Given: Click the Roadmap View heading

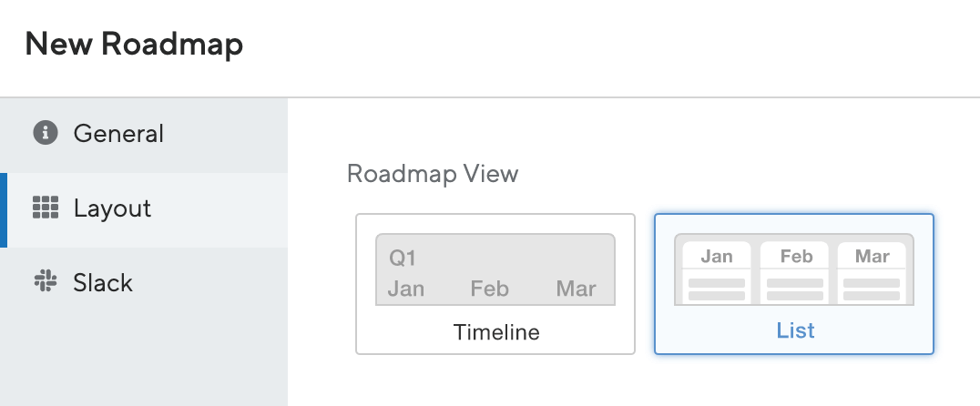Looking at the screenshot, I should 433,173.
